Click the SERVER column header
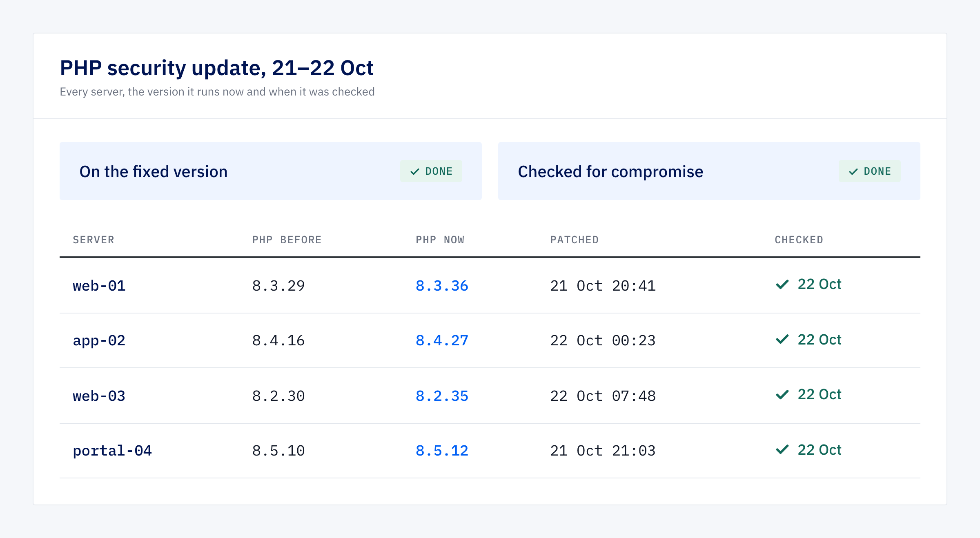This screenshot has width=980, height=538. [x=94, y=240]
